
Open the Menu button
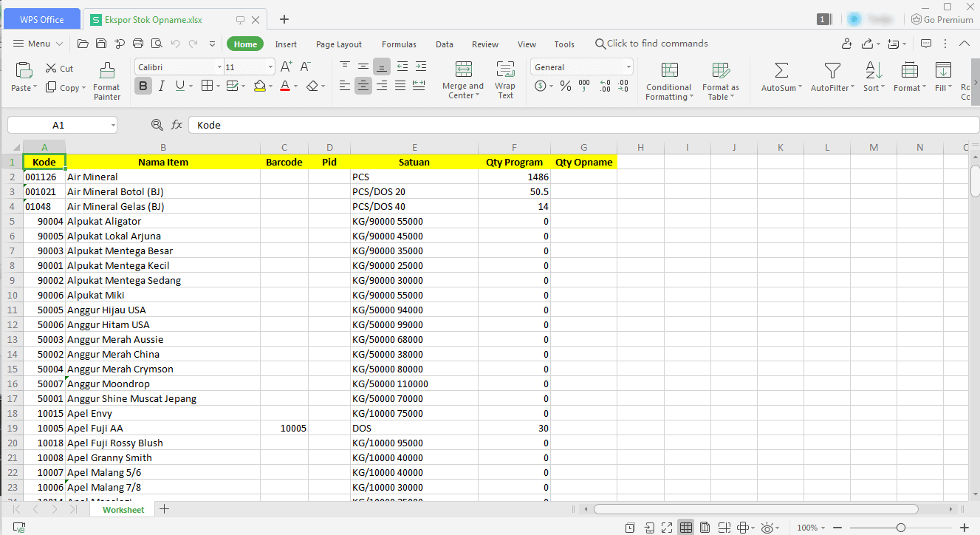coord(39,44)
